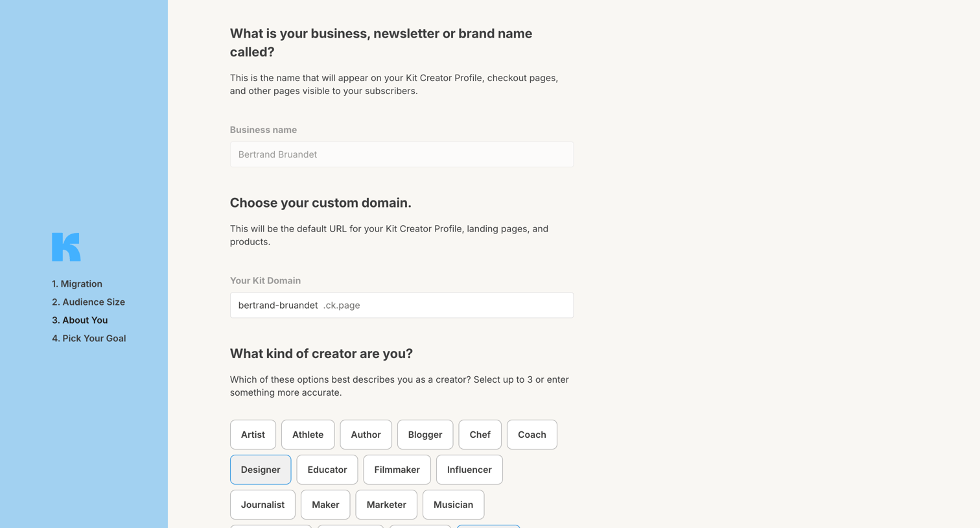Viewport: 980px width, 528px height.
Task: Choose the Musician creator type
Action: 453,505
